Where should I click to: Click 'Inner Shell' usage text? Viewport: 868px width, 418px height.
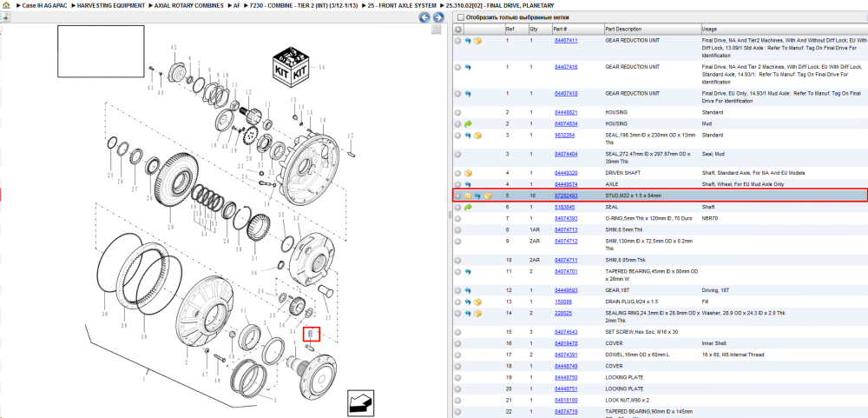tap(713, 343)
